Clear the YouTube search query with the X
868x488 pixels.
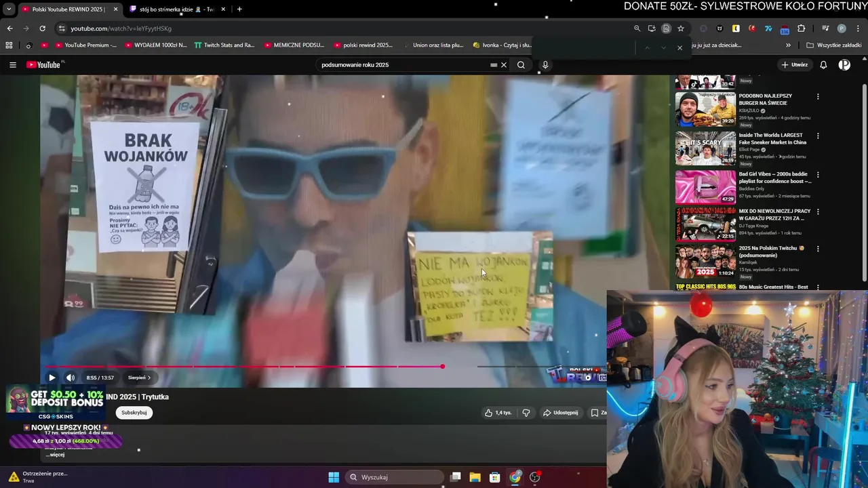(x=503, y=65)
